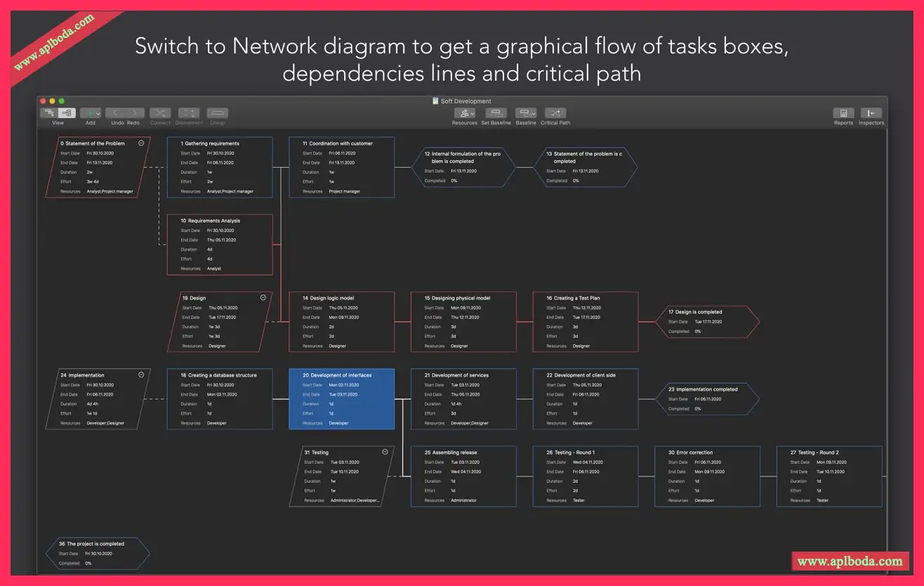The image size is (924, 586).
Task: Switch to the Gantt view icon
Action: 49,113
